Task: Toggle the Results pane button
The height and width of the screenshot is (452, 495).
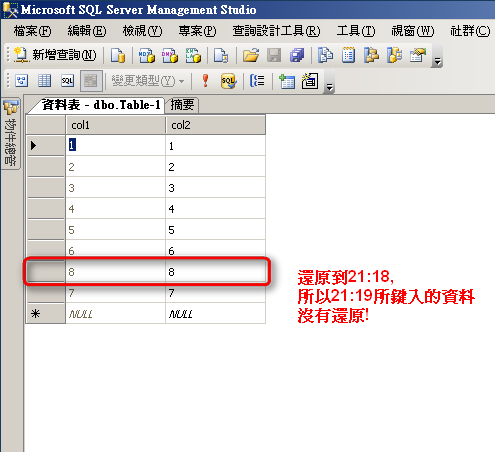Action: 91,81
